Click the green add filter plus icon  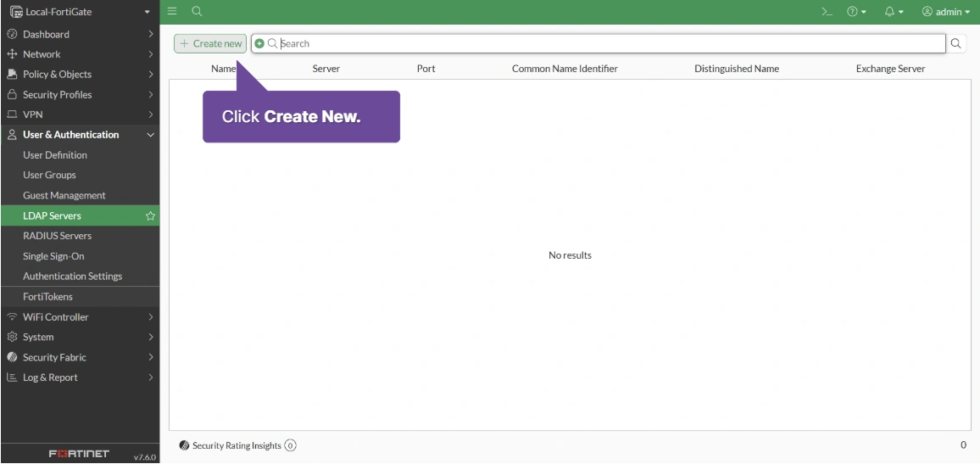click(x=259, y=44)
